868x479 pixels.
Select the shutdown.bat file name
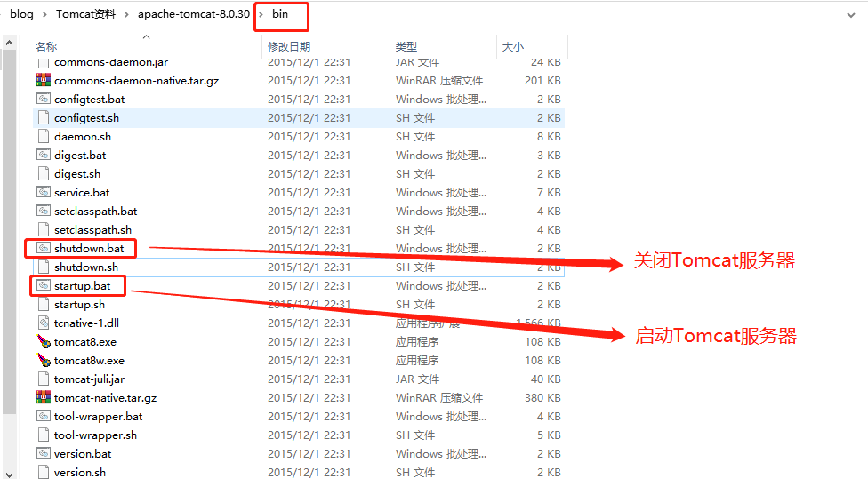pyautogui.click(x=89, y=248)
